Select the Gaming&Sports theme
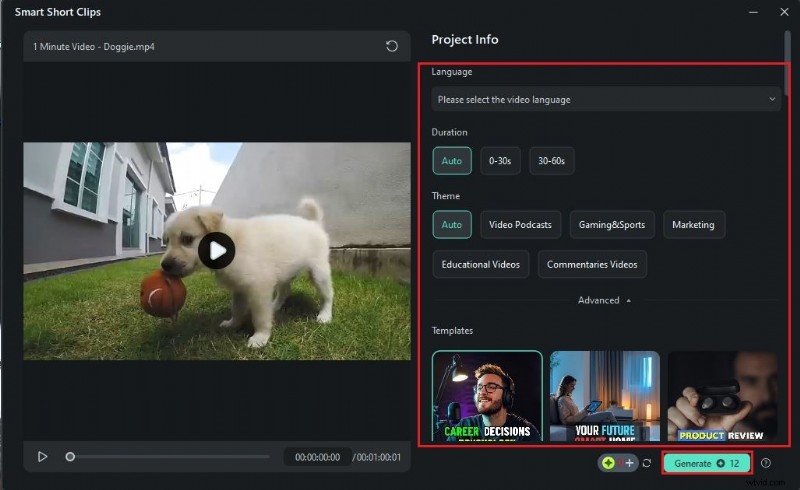Image resolution: width=800 pixels, height=490 pixels. (x=610, y=225)
